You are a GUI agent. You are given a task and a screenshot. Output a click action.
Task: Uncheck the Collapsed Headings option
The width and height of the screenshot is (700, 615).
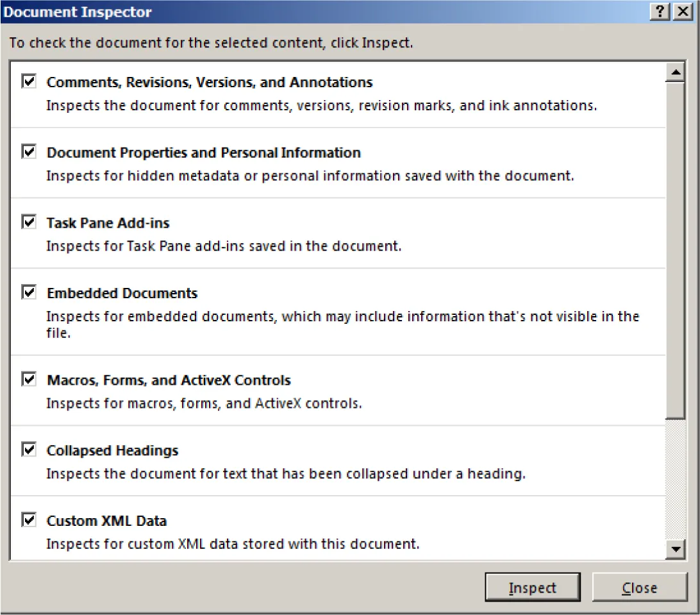click(28, 450)
